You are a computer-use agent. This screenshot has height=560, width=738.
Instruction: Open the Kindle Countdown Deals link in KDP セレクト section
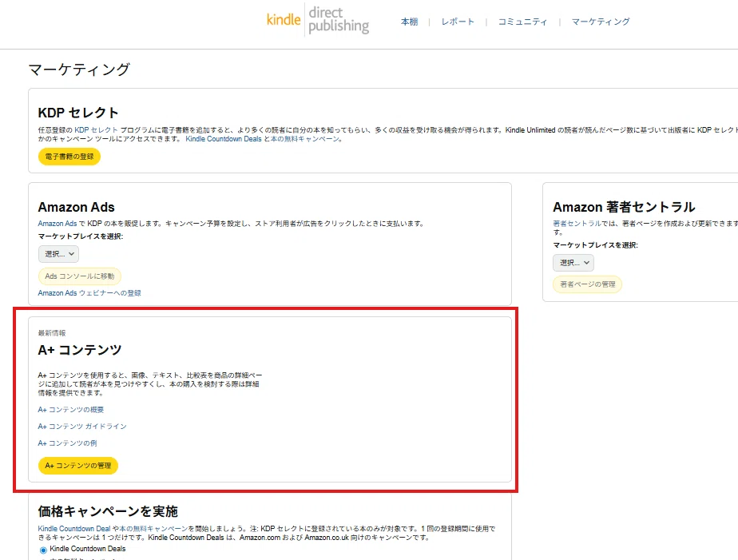pos(224,139)
